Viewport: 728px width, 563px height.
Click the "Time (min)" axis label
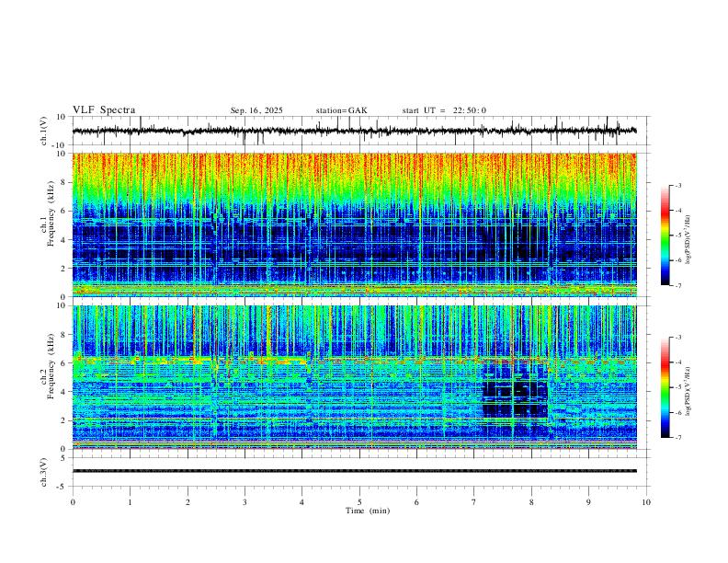tap(368, 511)
